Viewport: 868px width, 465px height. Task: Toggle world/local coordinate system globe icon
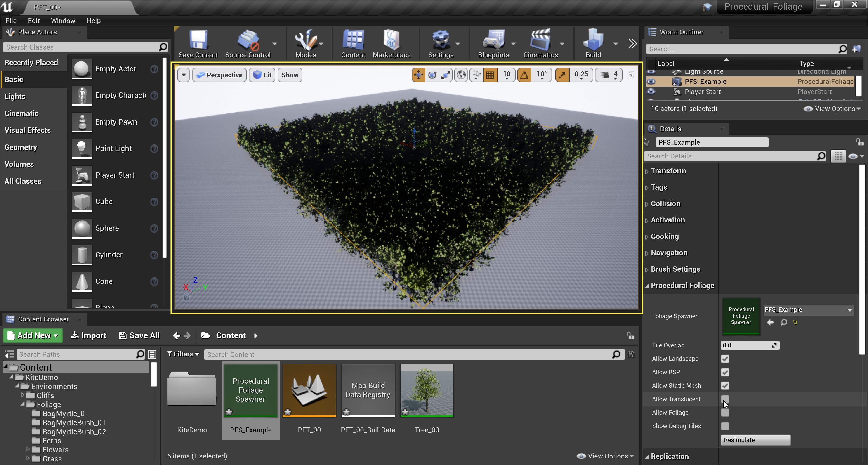coord(461,75)
